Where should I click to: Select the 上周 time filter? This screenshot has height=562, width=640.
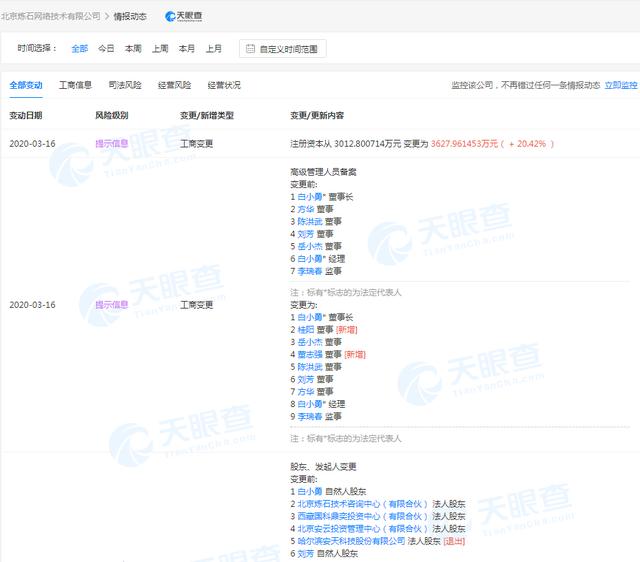(x=160, y=49)
